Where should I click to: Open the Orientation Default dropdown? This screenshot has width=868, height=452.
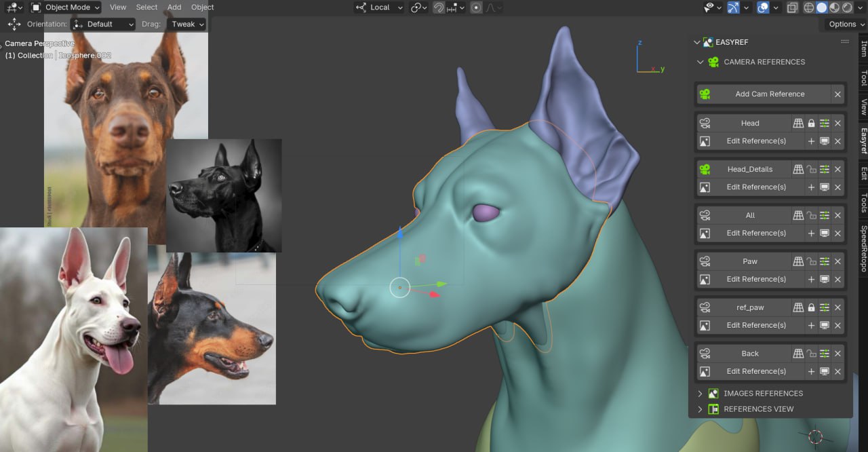(103, 24)
